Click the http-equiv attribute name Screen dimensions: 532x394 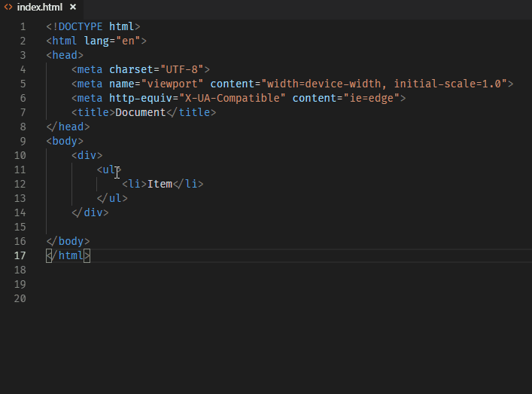pos(141,98)
